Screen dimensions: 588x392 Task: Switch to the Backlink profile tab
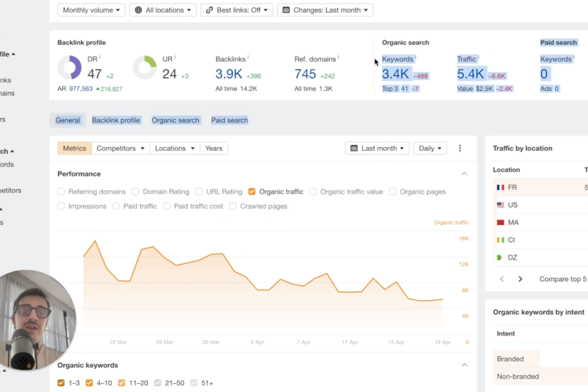[x=116, y=120]
